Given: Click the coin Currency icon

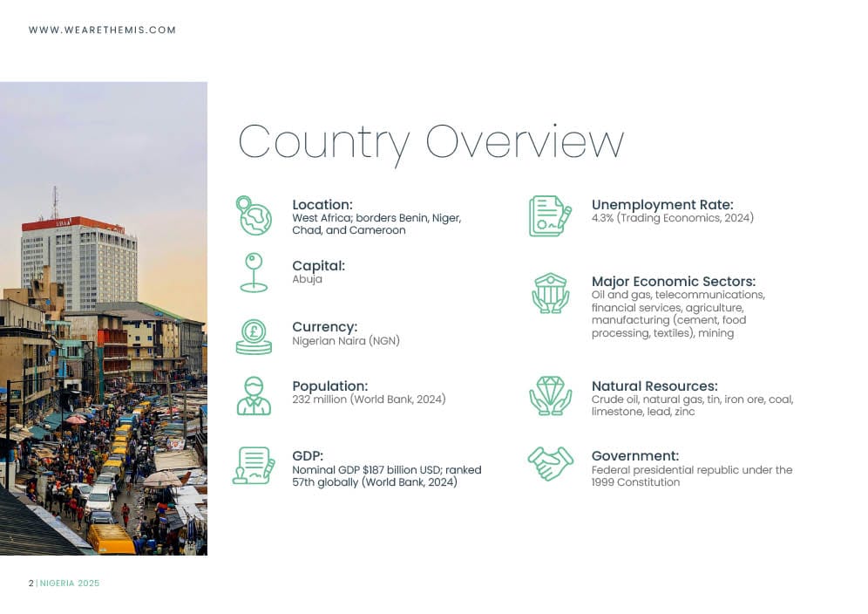Looking at the screenshot, I should [254, 337].
